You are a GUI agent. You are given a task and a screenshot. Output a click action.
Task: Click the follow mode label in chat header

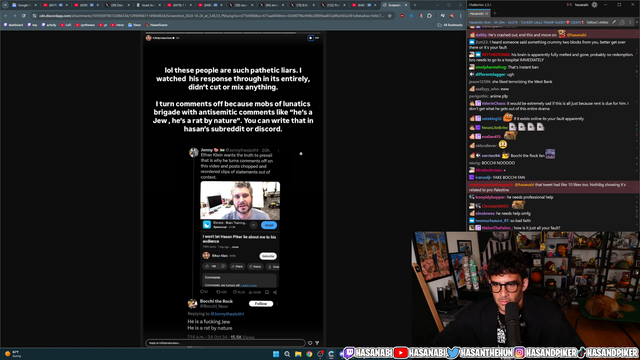(598, 22)
